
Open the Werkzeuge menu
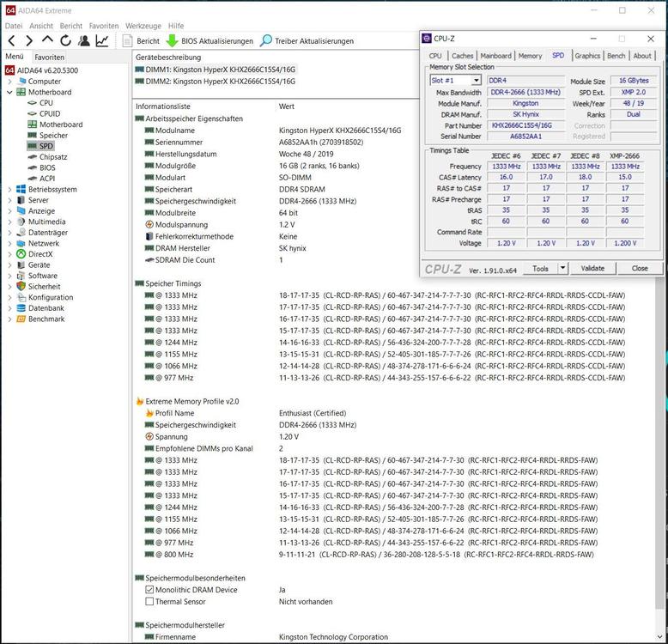[143, 26]
